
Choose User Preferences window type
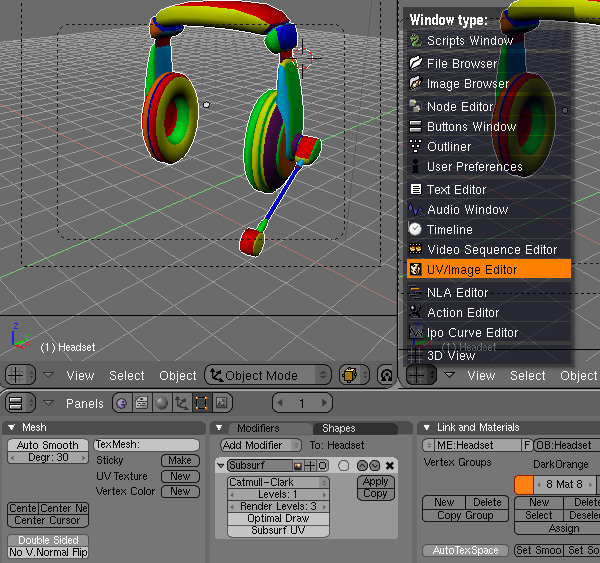[489, 166]
